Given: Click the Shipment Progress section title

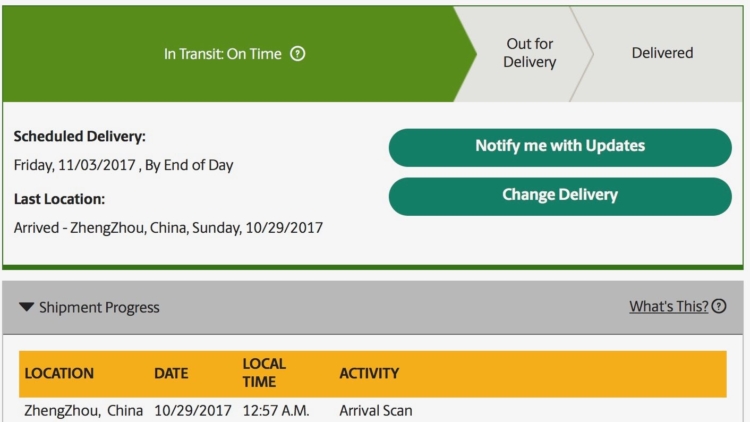Looking at the screenshot, I should (99, 307).
